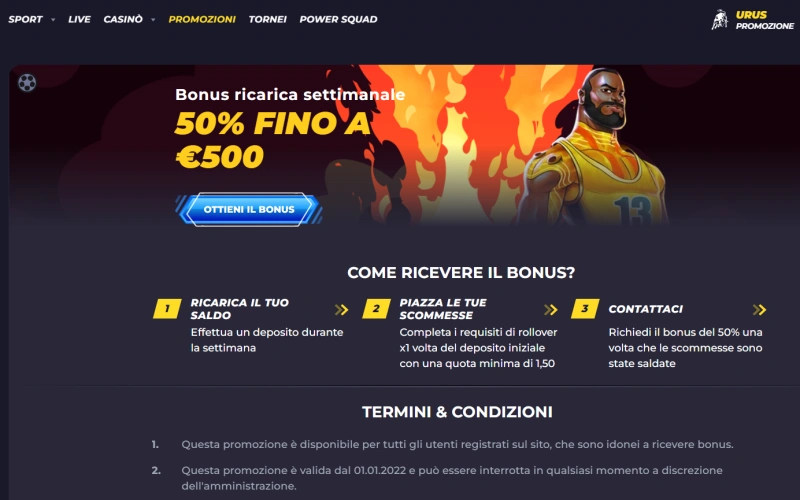Click the yellow step 3 number badge
Image resolution: width=800 pixels, height=500 pixels.
pos(585,309)
